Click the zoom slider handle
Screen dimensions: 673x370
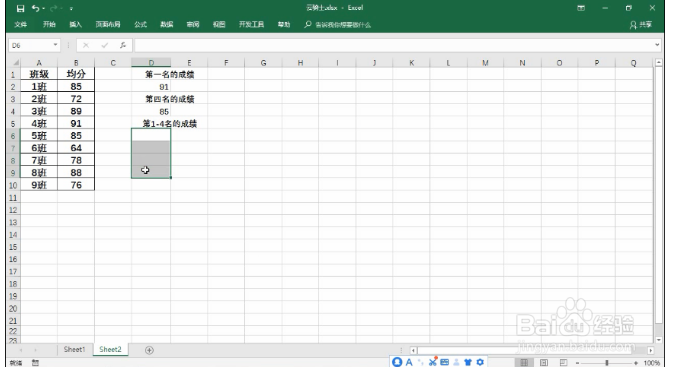pos(607,363)
